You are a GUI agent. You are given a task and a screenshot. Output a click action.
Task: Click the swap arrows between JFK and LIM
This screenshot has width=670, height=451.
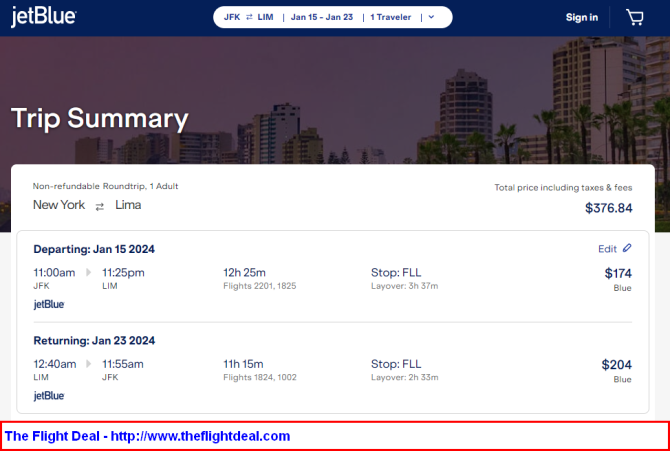(249, 18)
